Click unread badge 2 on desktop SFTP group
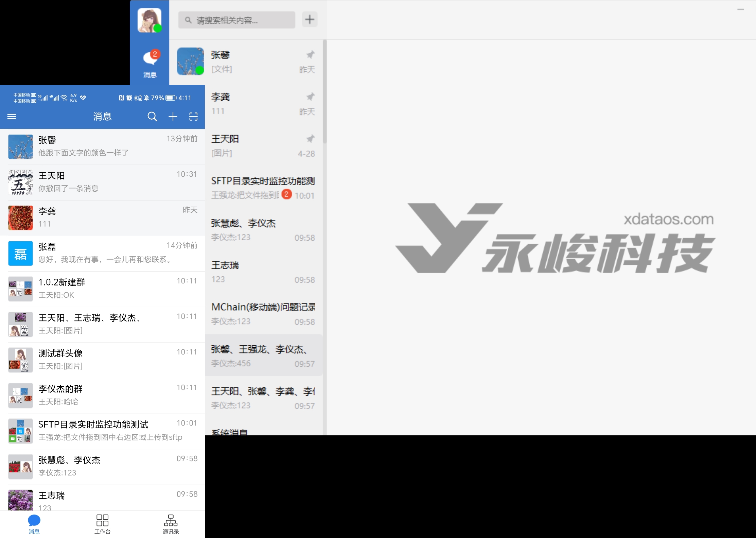 [286, 194]
